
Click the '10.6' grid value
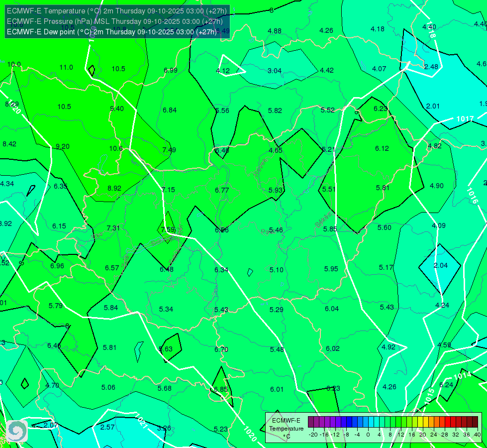pyautogui.click(x=116, y=149)
